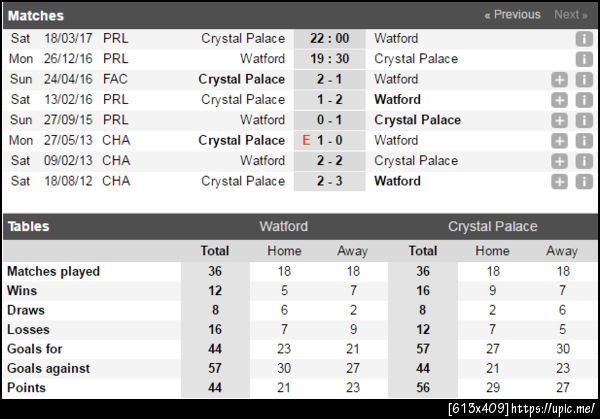Show info for 24/04/16 FAC match
The height and width of the screenshot is (419, 600).
584,79
